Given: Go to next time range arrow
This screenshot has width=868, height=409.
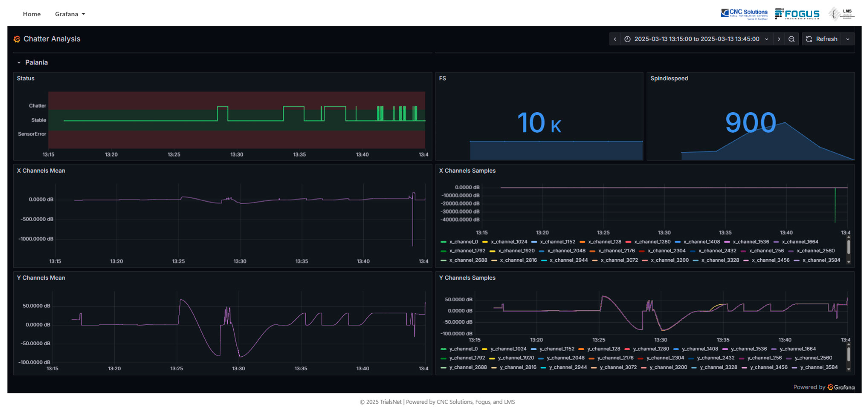Looking at the screenshot, I should 779,39.
